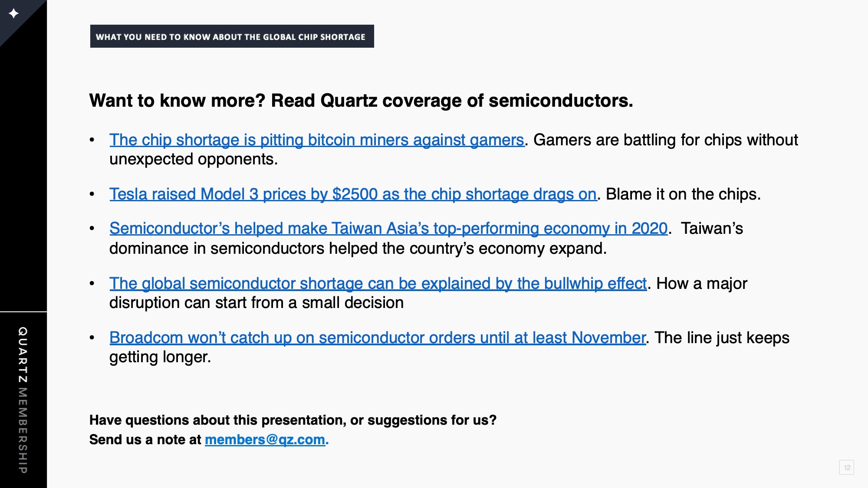
Task: Click the 'getting longer.' text line
Action: click(x=160, y=357)
